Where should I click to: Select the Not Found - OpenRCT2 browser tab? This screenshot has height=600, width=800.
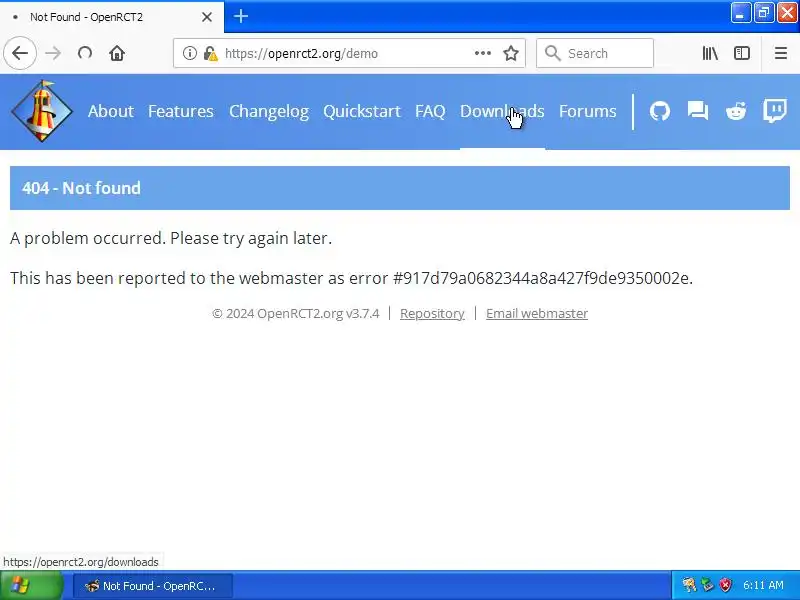point(112,17)
